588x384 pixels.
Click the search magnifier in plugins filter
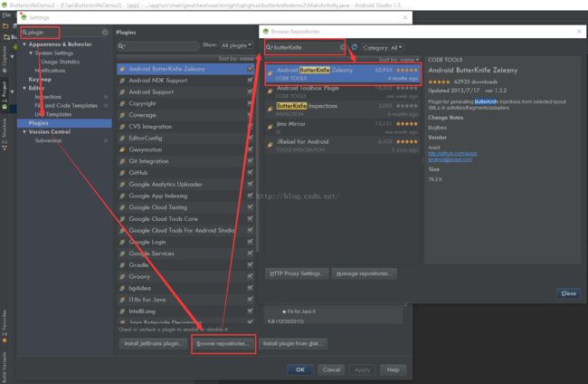pyautogui.click(x=121, y=46)
